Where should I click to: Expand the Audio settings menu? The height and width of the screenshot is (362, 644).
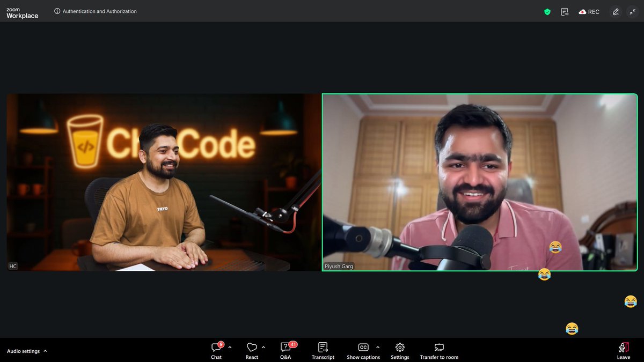[27, 351]
